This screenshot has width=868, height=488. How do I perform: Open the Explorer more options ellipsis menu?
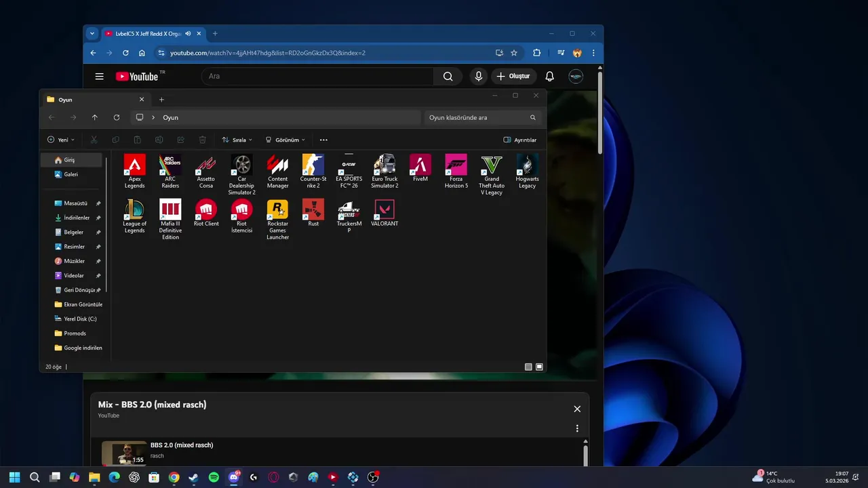[323, 140]
